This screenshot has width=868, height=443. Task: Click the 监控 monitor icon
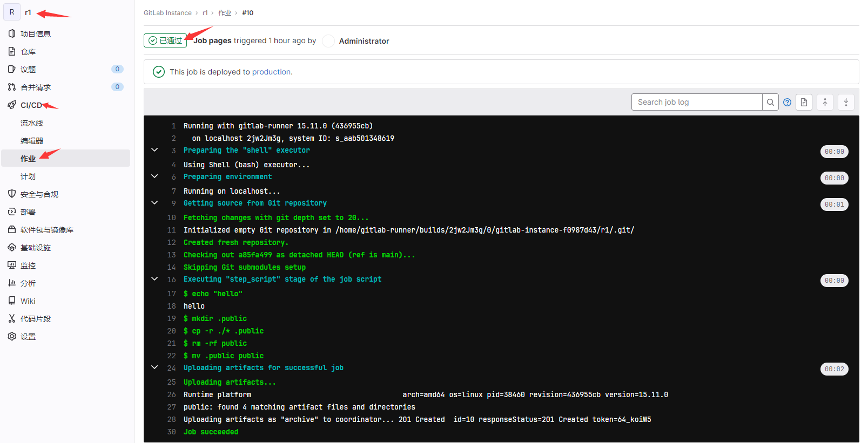click(x=12, y=265)
